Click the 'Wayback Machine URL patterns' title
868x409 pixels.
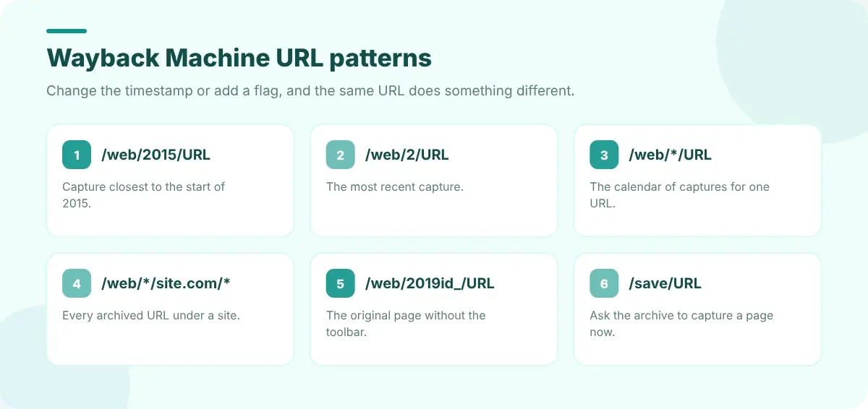(239, 58)
